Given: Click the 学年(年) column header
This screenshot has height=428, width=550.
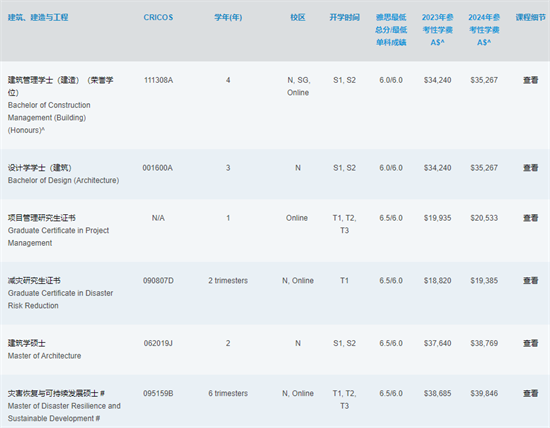Looking at the screenshot, I should click(x=228, y=17).
